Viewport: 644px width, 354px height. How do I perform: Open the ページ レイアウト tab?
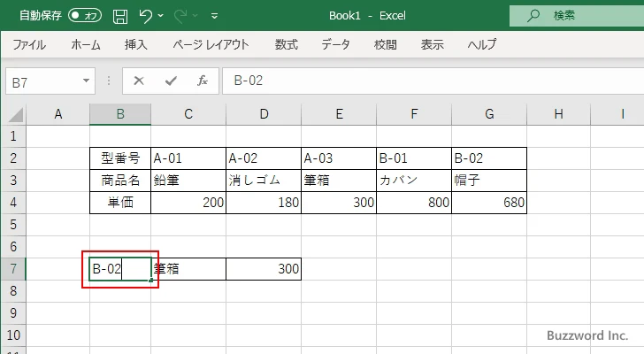click(x=211, y=44)
